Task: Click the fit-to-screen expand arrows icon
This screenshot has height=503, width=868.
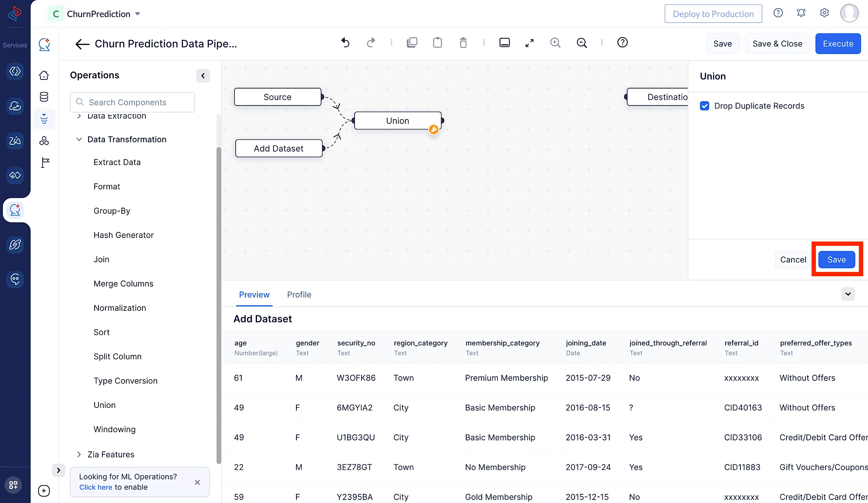Action: click(x=529, y=43)
